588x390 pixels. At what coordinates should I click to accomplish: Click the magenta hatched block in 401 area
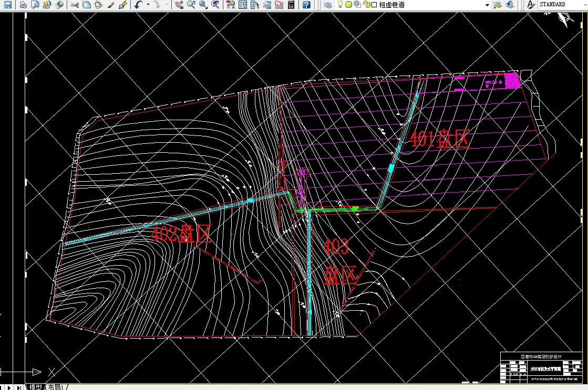512,80
